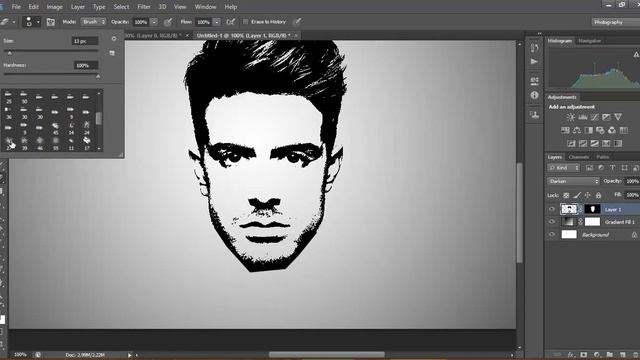Adjust the brush Hardness slider handle
This screenshot has width=640, height=360.
pos(98,76)
